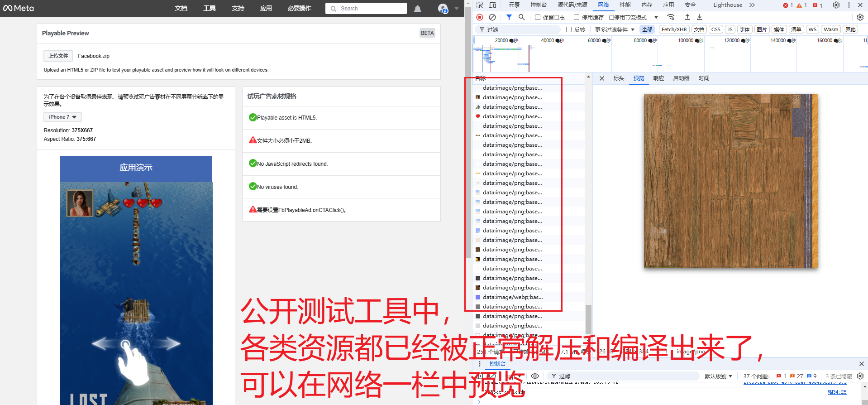The image size is (868, 405).
Task: Open network conditions wifi icon
Action: [x=671, y=17]
